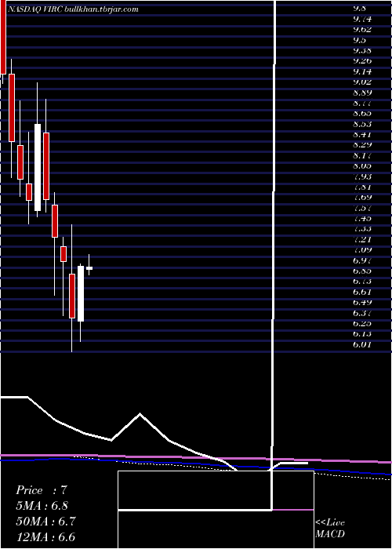Select the 6.85 price level label
This screenshot has width=392, height=549.
[x=362, y=271]
